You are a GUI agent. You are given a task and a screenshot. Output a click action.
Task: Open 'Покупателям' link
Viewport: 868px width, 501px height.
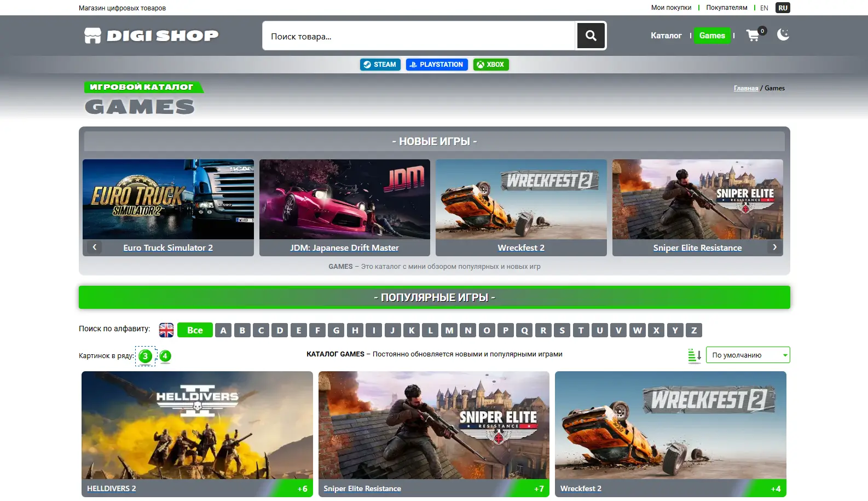point(726,8)
